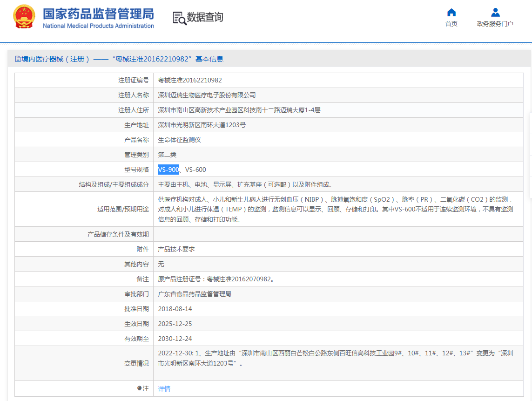The width and height of the screenshot is (532, 401).
Task: Click the 数据查询 magnifier document icon
Action: point(179,18)
